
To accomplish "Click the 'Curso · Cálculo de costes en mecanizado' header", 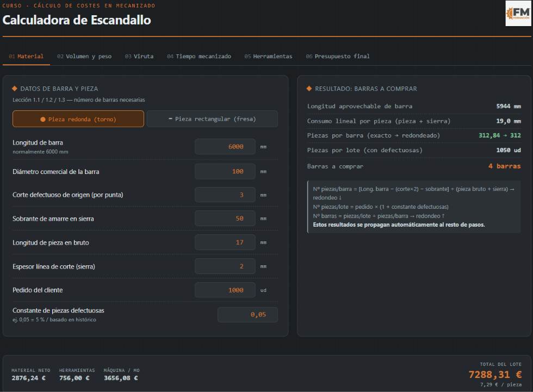I will (x=79, y=5).
